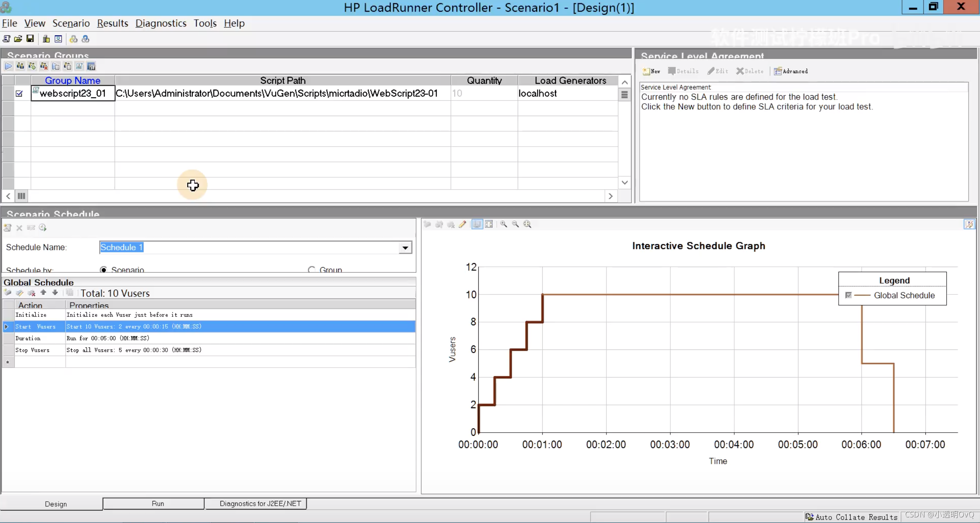Switch to the Design tab
The height and width of the screenshot is (523, 980).
tap(56, 504)
